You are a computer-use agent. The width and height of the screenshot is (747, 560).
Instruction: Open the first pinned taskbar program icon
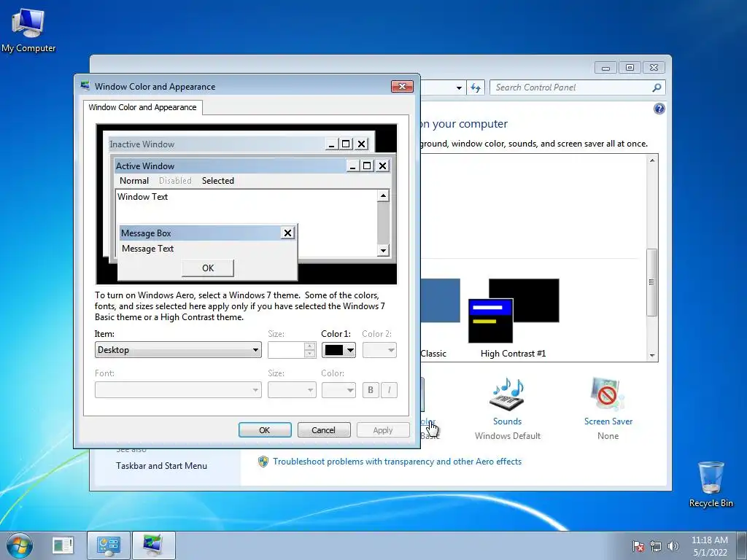coord(63,545)
